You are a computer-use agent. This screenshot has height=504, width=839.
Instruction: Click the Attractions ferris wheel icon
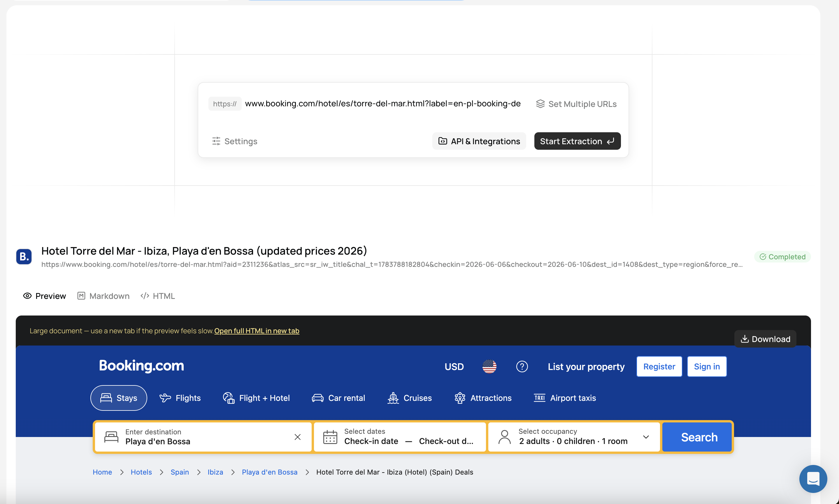click(x=460, y=398)
